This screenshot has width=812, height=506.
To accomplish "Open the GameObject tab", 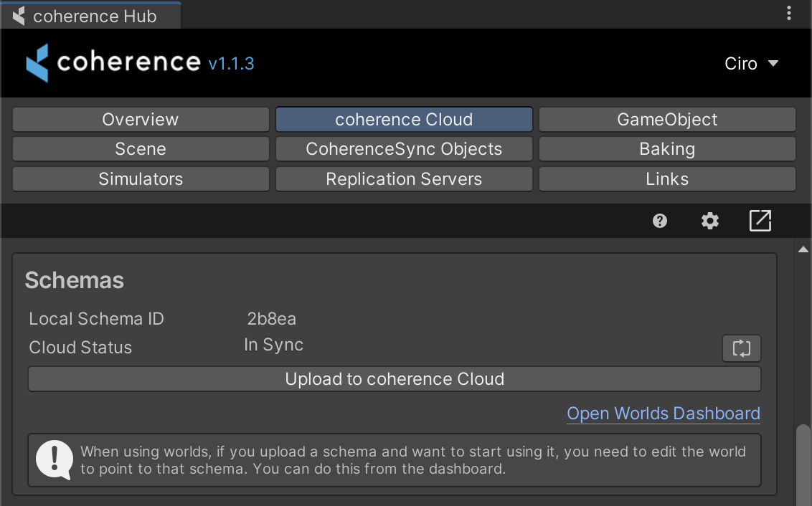I will pos(667,120).
